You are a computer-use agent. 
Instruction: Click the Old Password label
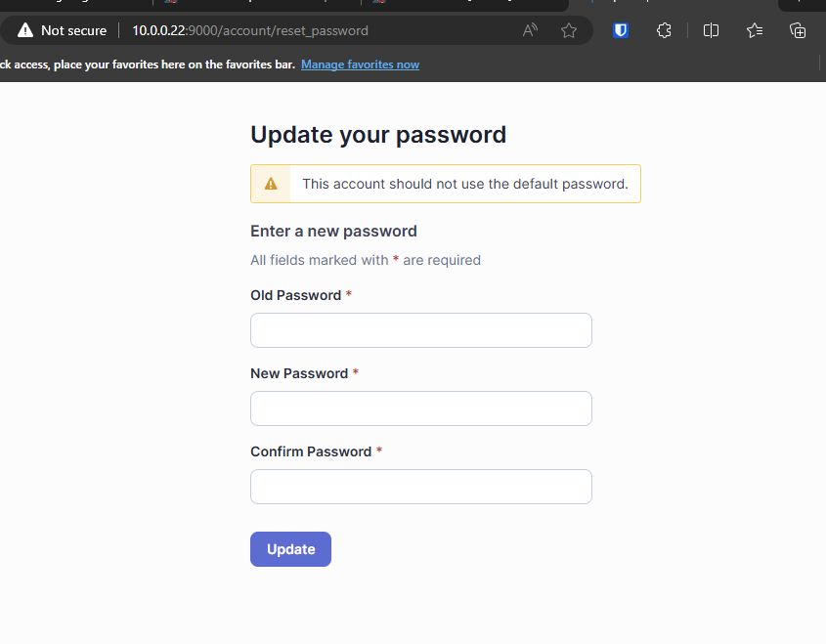point(295,295)
